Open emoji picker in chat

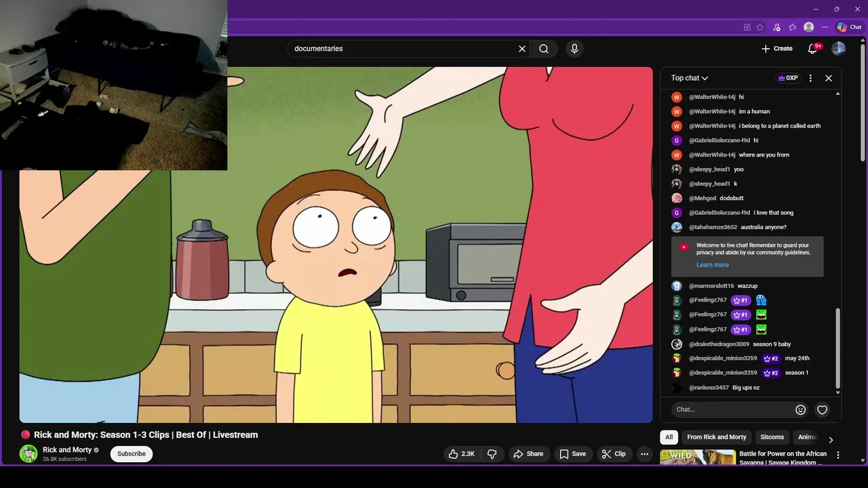point(801,409)
